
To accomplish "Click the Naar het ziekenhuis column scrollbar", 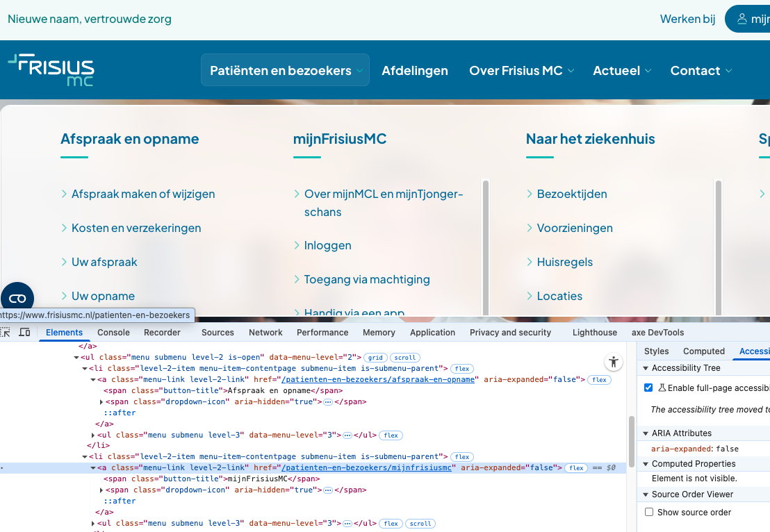I will click(x=719, y=247).
